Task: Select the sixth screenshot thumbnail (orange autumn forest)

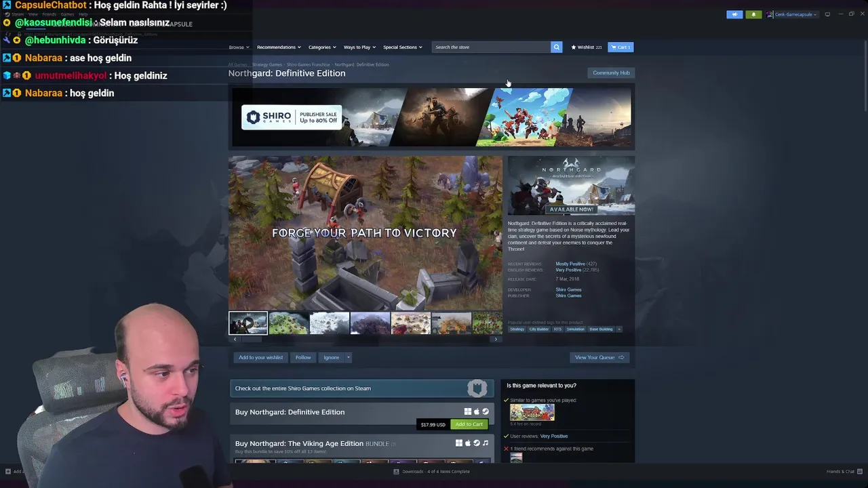Action: click(451, 323)
